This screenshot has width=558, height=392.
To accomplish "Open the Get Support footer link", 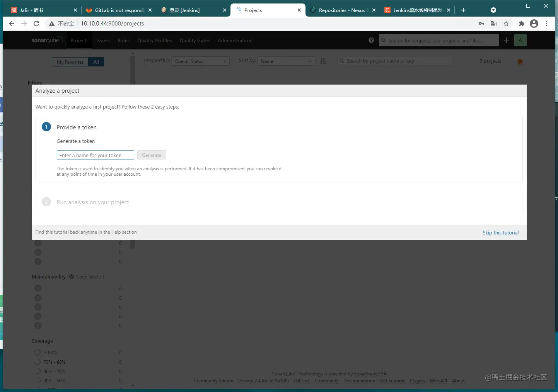I will [x=392, y=381].
